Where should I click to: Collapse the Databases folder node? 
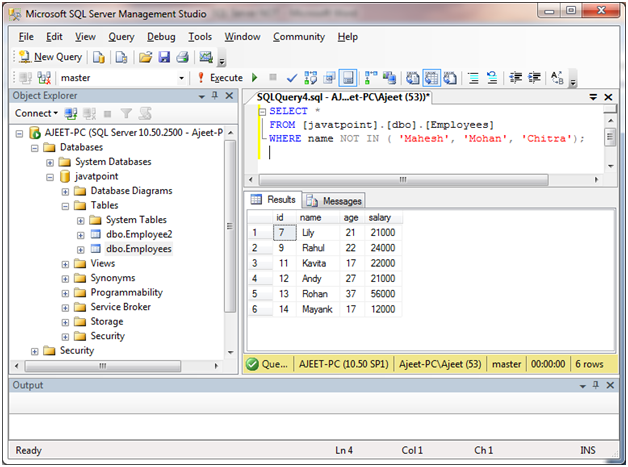tap(34, 148)
